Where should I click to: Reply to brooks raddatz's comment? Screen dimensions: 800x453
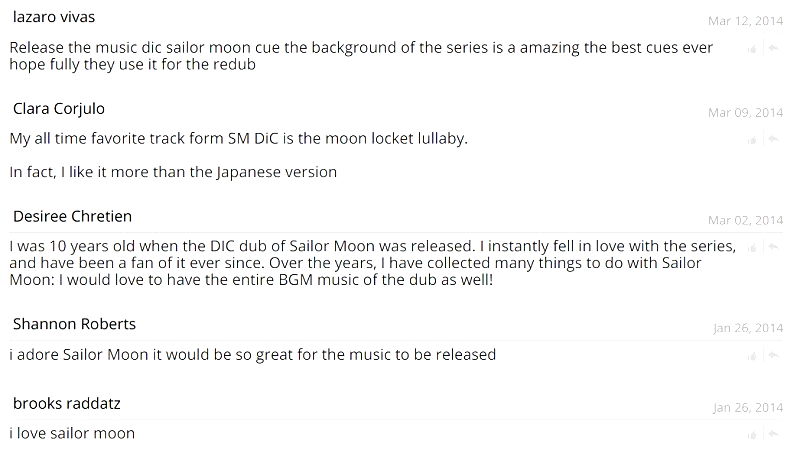tap(773, 434)
